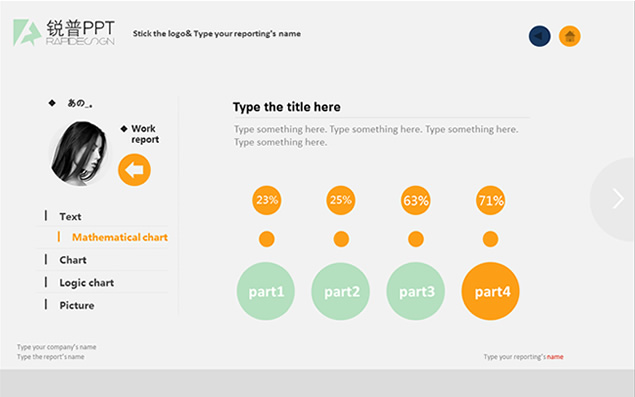Click the Work report label
This screenshot has width=635, height=397.
[x=145, y=134]
